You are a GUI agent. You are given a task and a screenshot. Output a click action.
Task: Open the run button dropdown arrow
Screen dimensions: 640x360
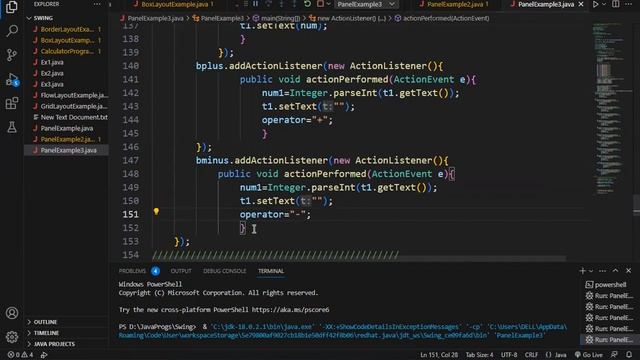(x=604, y=4)
